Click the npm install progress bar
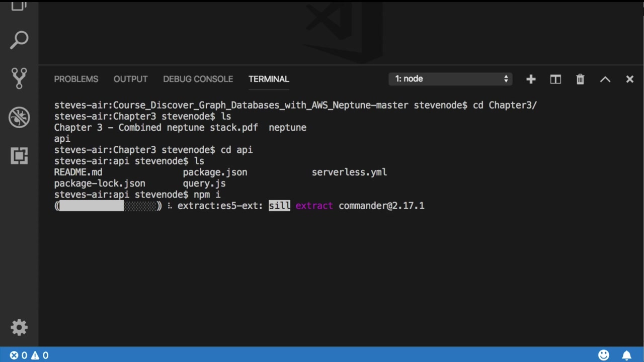This screenshot has height=362, width=644. (x=108, y=206)
